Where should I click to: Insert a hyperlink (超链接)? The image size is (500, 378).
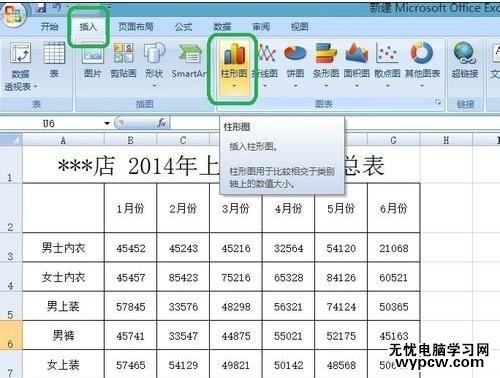pyautogui.click(x=465, y=61)
